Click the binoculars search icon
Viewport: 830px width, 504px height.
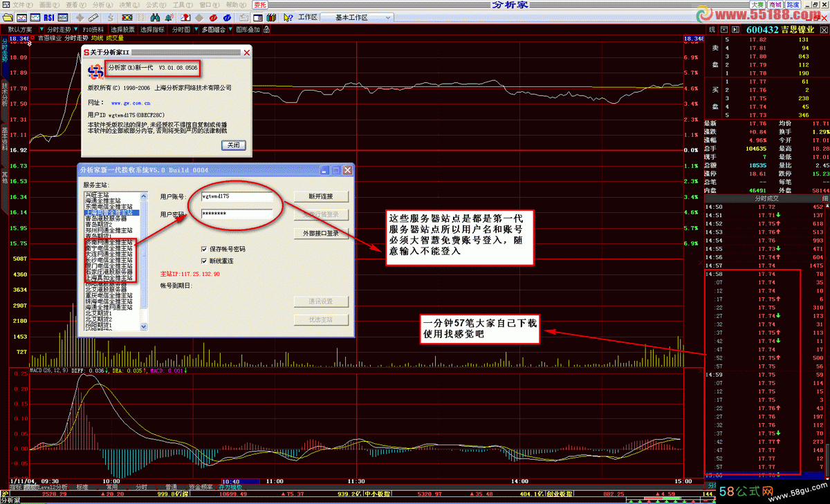pos(154,17)
